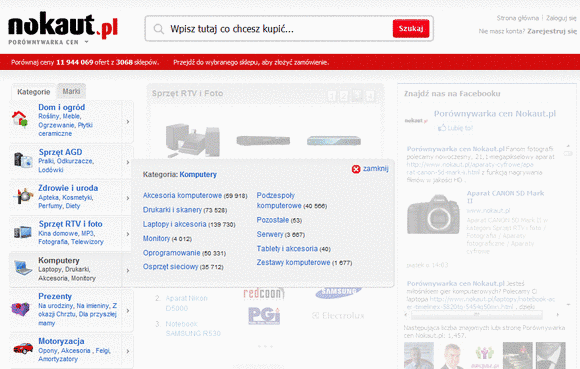Click the blue Blu-ray player product image
580x369 pixels.
334,141
